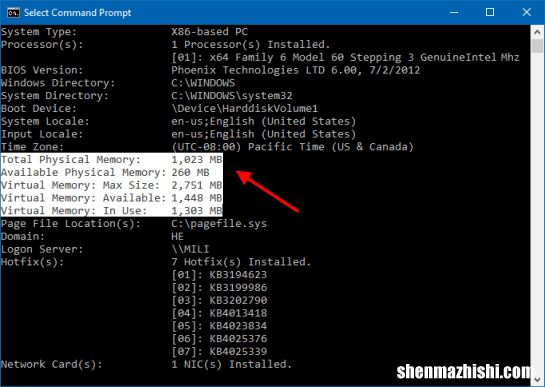Open the Command Prompt system menu icon
The image size is (545, 387).
click(x=13, y=13)
